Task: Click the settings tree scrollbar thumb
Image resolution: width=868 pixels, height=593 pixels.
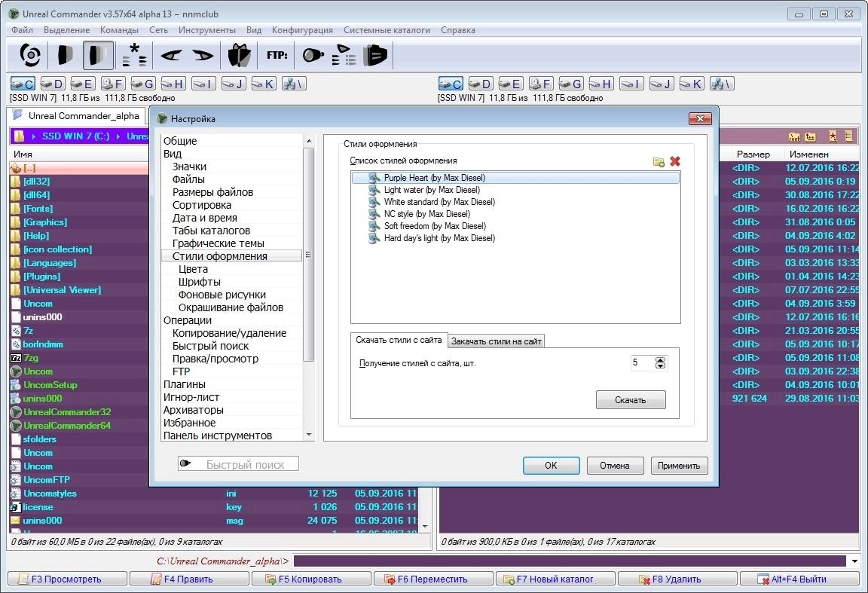Action: point(308,254)
